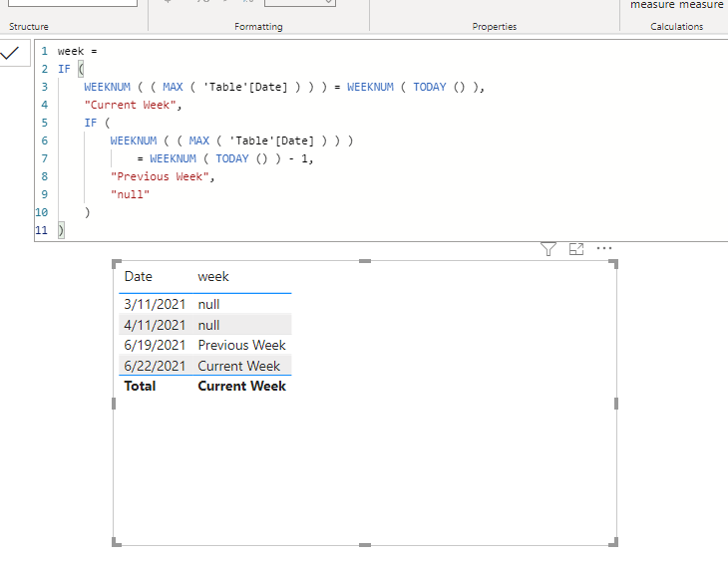The image size is (728, 561).
Task: Click the left-middle resize handle of the visual
Action: 114,404
